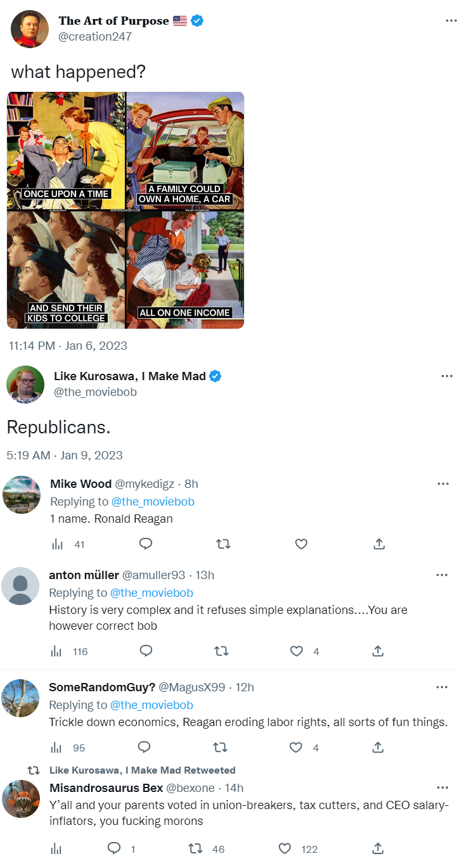Open more options on the 'Republicans.' tweet

(447, 376)
